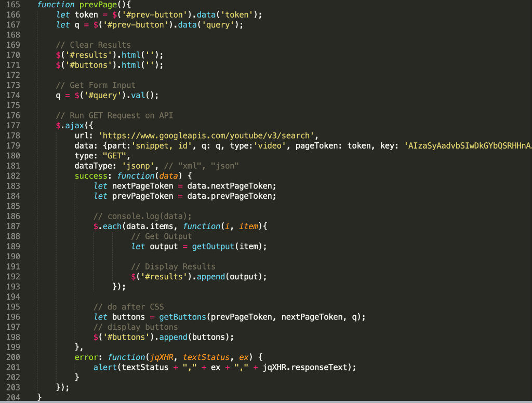Click the ajax method name on line 177
The image size is (532, 403).
tap(75, 126)
